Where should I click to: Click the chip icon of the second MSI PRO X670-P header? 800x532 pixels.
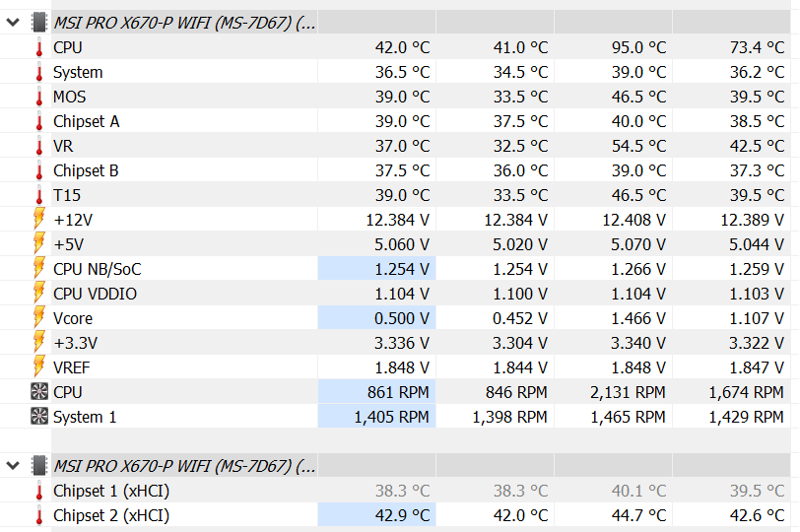(39, 465)
